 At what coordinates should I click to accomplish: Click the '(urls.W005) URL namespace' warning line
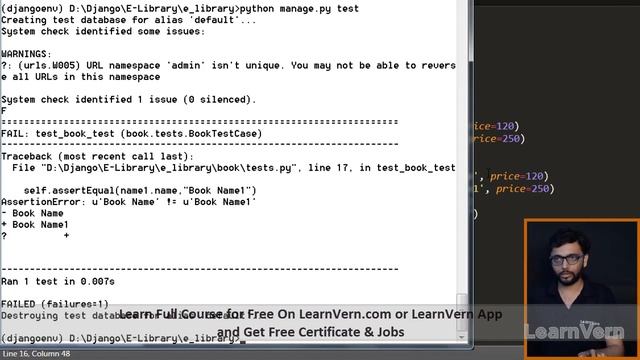228,66
